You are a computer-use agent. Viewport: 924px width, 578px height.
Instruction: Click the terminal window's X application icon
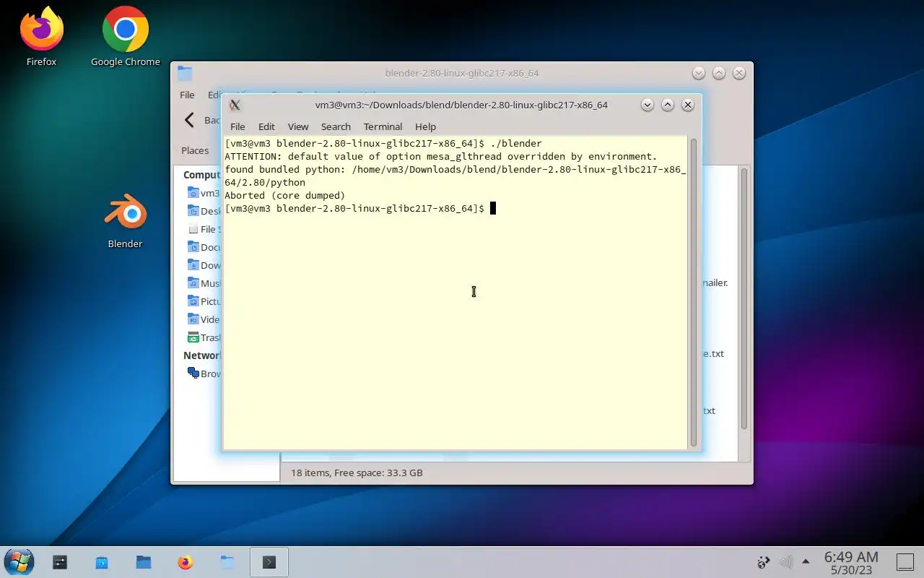tap(235, 105)
